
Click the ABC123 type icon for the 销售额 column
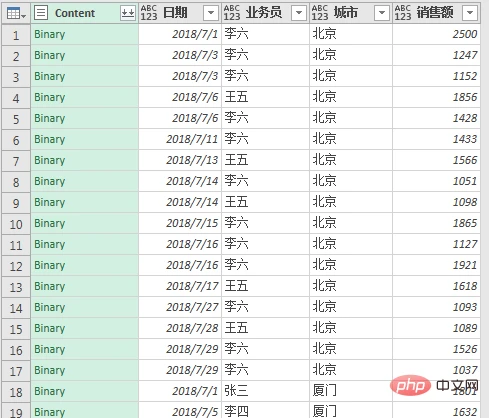[x=403, y=13]
